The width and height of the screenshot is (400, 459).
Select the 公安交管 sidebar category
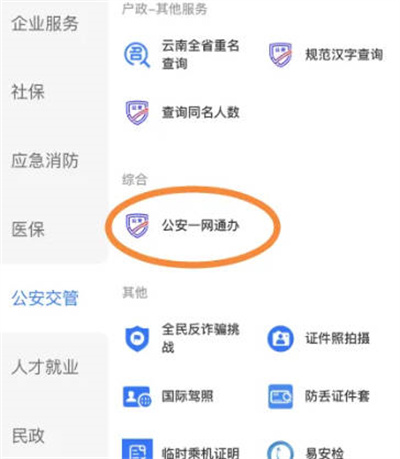(45, 298)
